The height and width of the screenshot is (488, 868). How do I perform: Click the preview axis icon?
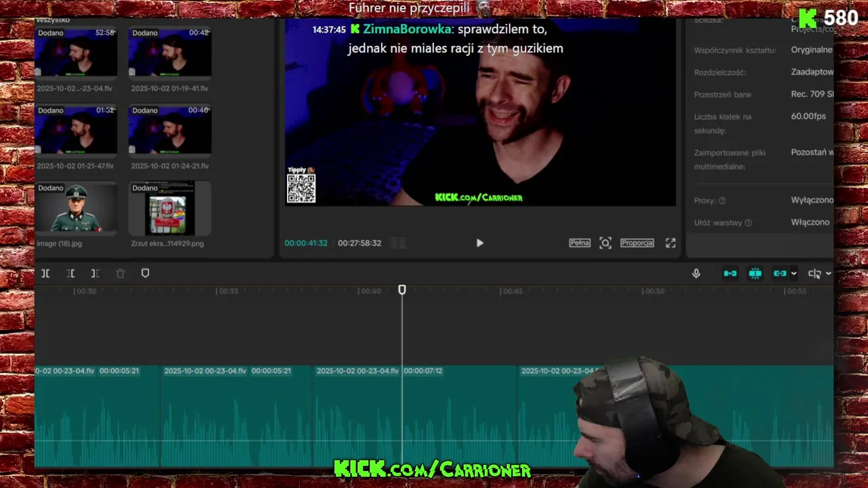coord(814,274)
